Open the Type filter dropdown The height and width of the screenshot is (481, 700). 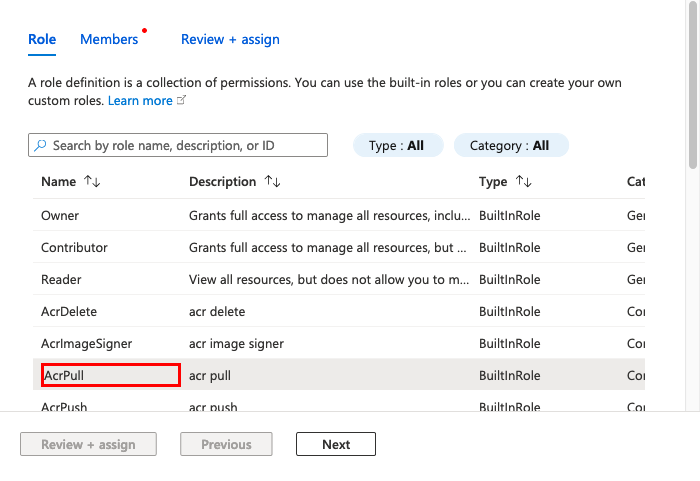tap(396, 146)
